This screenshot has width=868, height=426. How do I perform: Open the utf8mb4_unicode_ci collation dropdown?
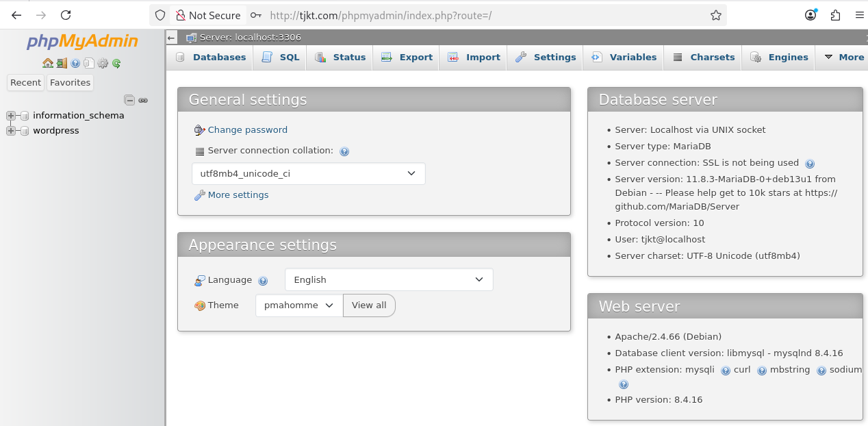pyautogui.click(x=308, y=174)
